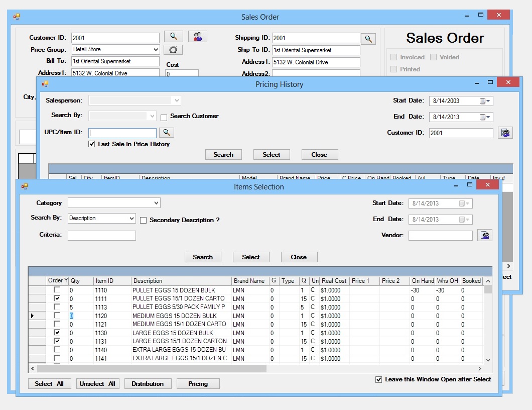Open the Start Date calendar in Items Selection

(x=464, y=203)
